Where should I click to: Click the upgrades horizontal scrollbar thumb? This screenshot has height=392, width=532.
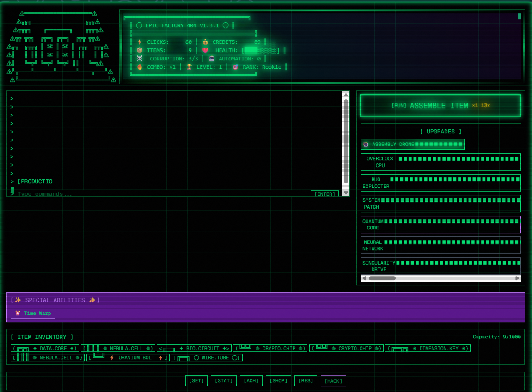(382, 278)
